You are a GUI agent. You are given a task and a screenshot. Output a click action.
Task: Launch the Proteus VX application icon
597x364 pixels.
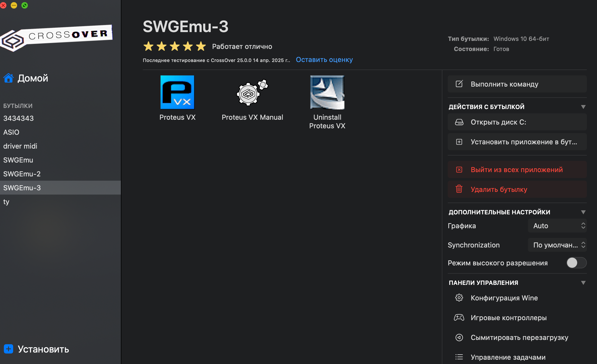pyautogui.click(x=177, y=92)
